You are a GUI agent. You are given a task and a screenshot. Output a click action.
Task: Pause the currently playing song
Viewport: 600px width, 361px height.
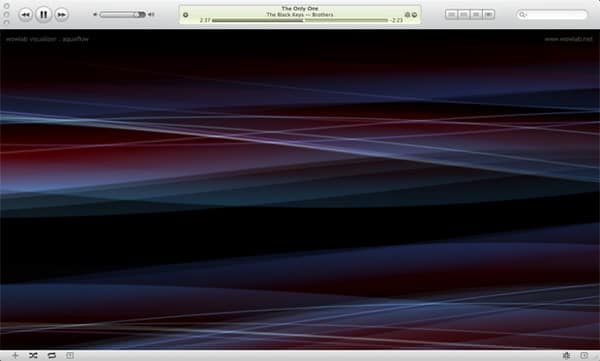click(x=44, y=15)
